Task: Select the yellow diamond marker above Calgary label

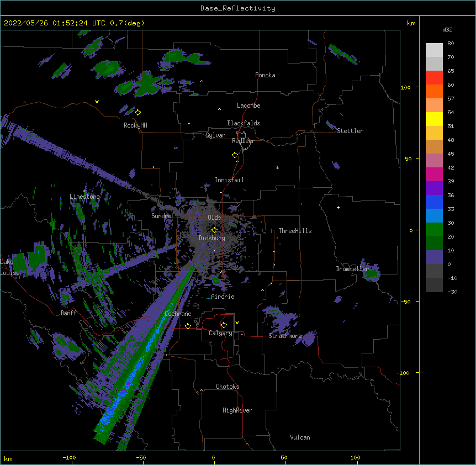Action: click(224, 325)
